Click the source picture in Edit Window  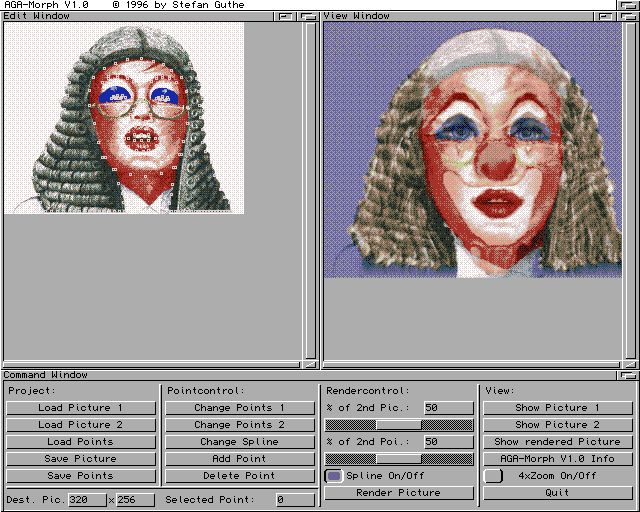[x=124, y=118]
